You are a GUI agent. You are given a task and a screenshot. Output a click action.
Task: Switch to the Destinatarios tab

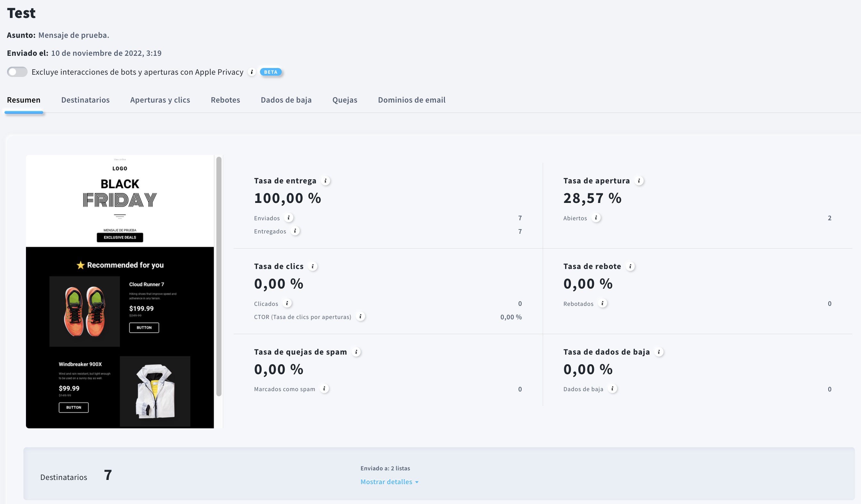(85, 100)
